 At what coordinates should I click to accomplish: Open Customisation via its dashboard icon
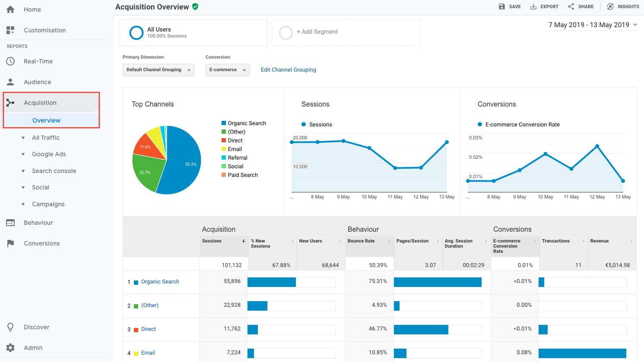(x=10, y=30)
